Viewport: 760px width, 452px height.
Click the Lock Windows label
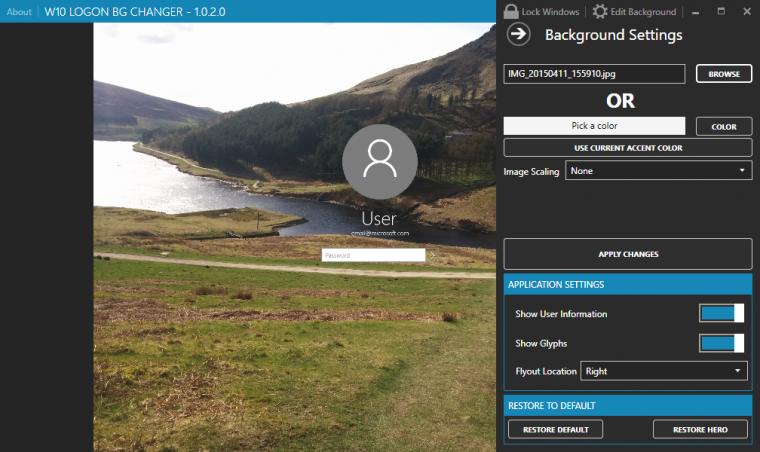(550, 12)
